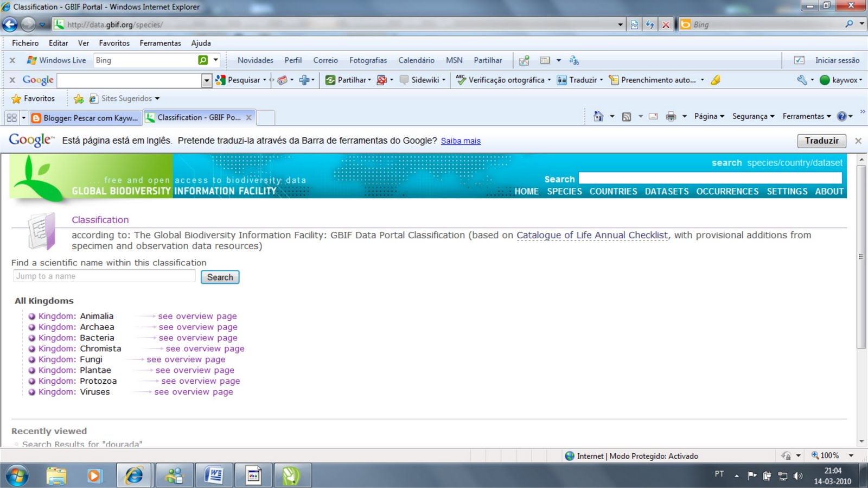Click the RSS feeds icon
868x488 pixels.
627,116
